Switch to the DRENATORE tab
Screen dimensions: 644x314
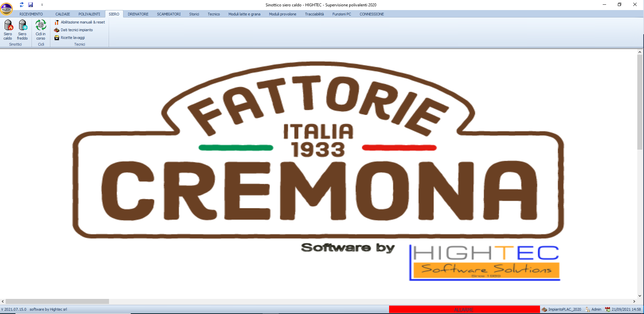coord(138,14)
